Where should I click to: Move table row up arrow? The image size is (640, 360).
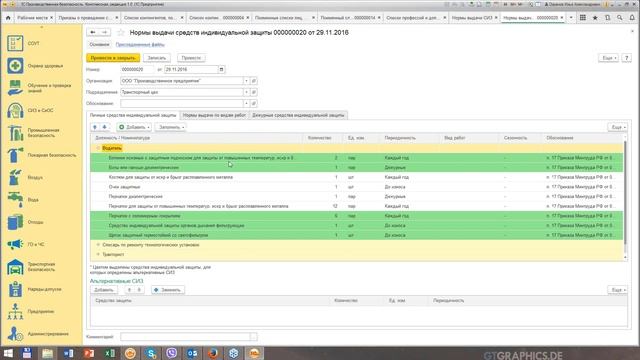[95, 127]
